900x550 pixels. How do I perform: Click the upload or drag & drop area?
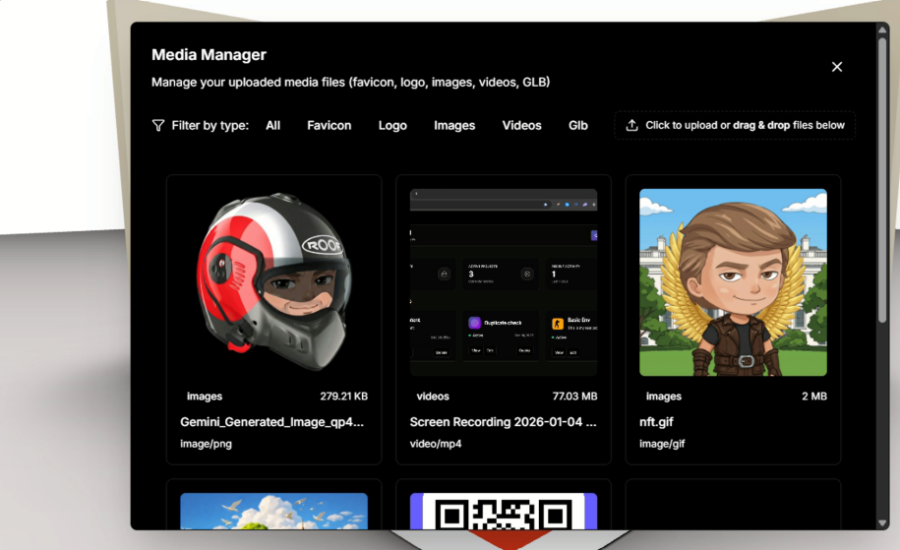pos(735,125)
